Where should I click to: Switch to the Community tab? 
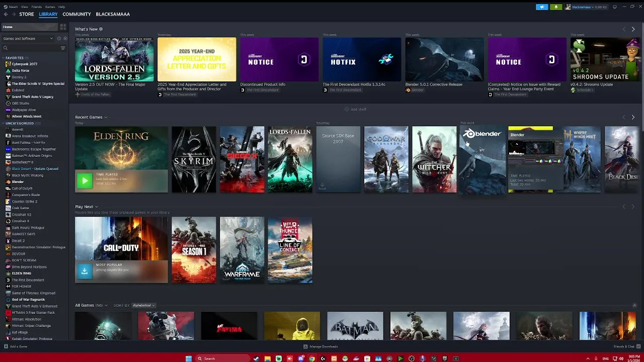[x=76, y=14]
